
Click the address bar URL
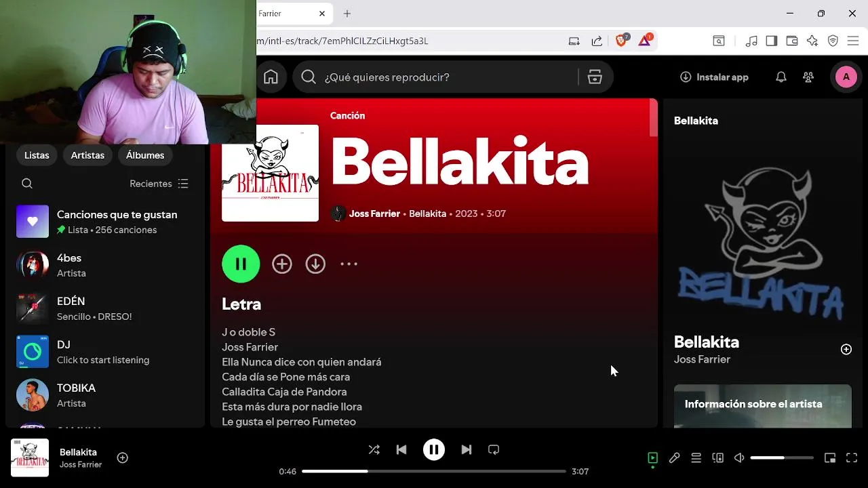coord(342,41)
